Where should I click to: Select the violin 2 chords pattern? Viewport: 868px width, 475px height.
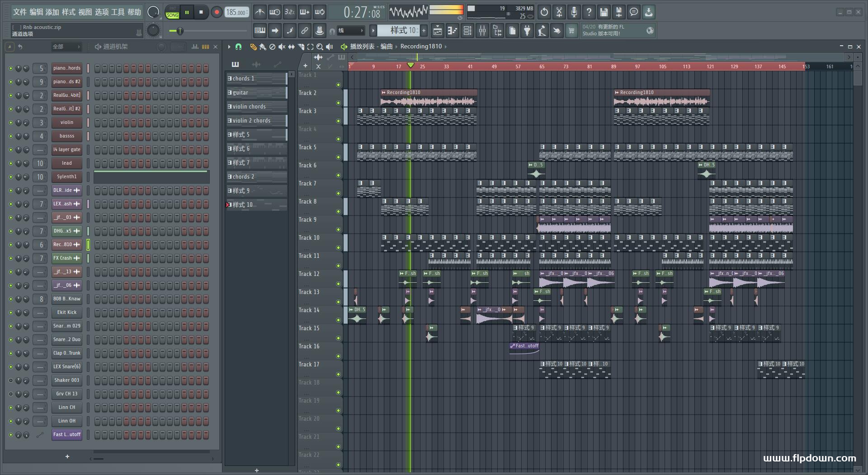[x=256, y=121]
